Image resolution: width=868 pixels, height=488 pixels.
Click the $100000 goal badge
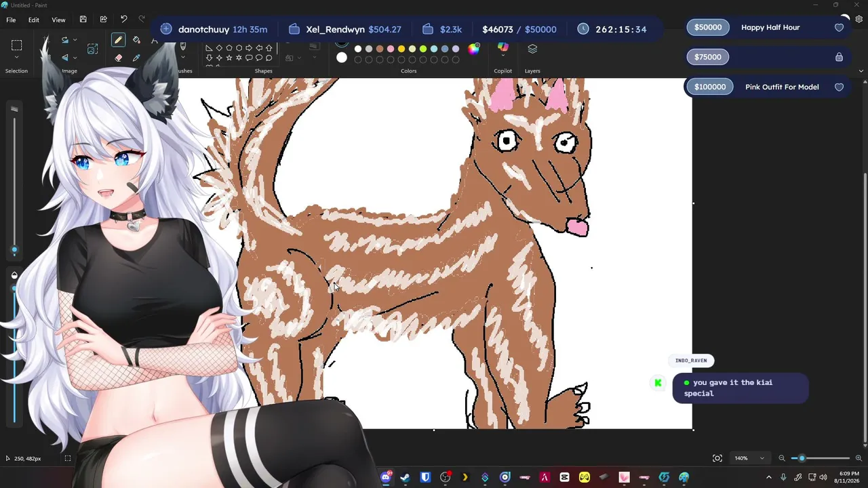[709, 87]
